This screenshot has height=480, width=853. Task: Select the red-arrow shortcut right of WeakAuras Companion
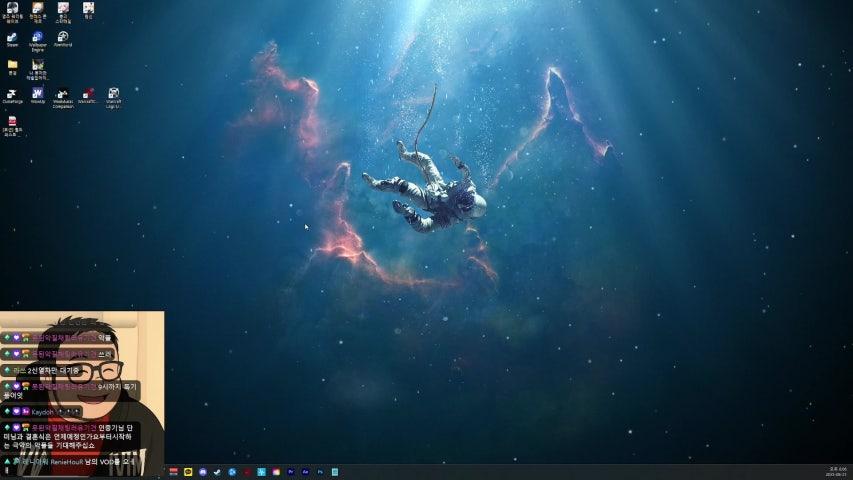(x=88, y=96)
